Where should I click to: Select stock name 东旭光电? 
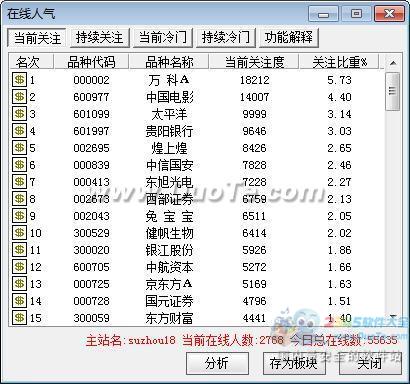169,182
